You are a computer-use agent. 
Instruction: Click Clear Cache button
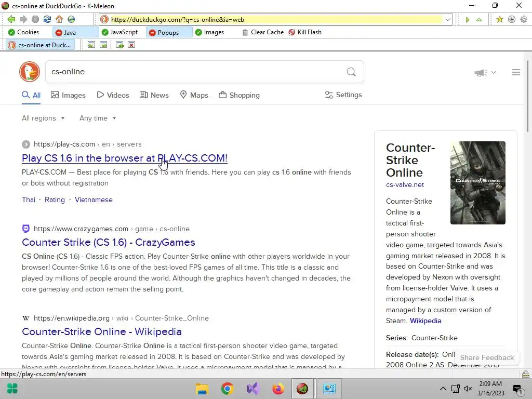point(263,32)
